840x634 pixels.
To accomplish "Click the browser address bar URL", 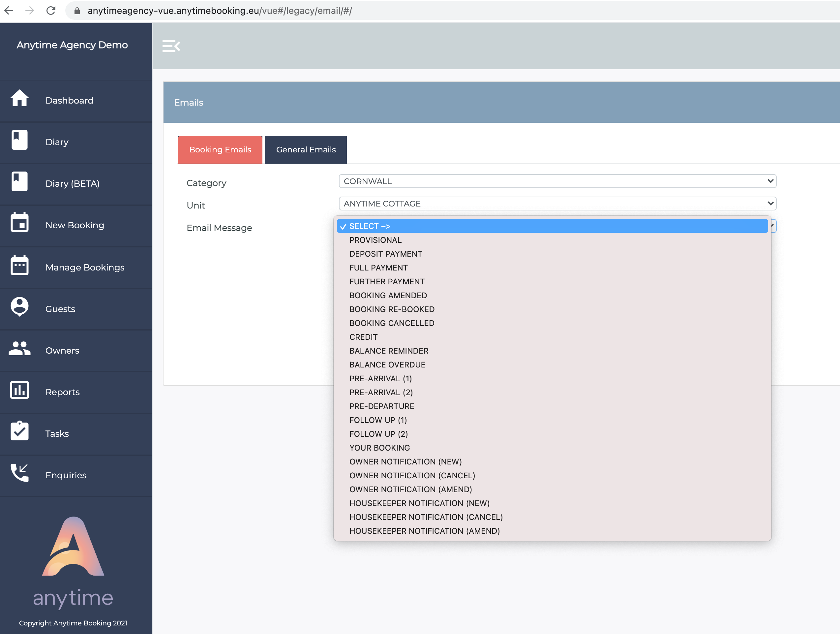I will click(220, 11).
